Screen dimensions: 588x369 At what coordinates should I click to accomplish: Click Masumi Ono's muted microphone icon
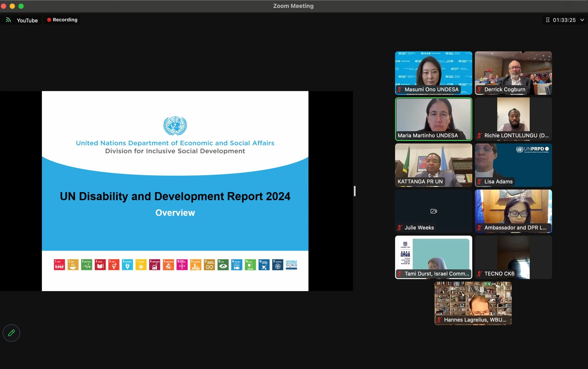point(399,90)
